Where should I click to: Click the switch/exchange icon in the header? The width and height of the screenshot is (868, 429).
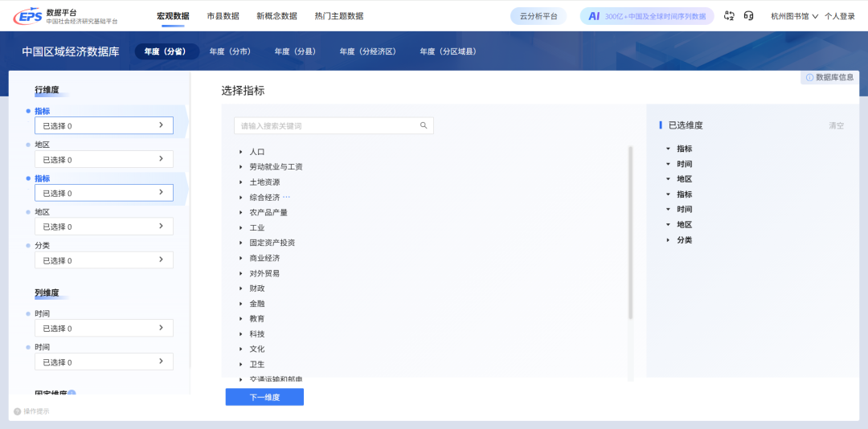point(730,16)
